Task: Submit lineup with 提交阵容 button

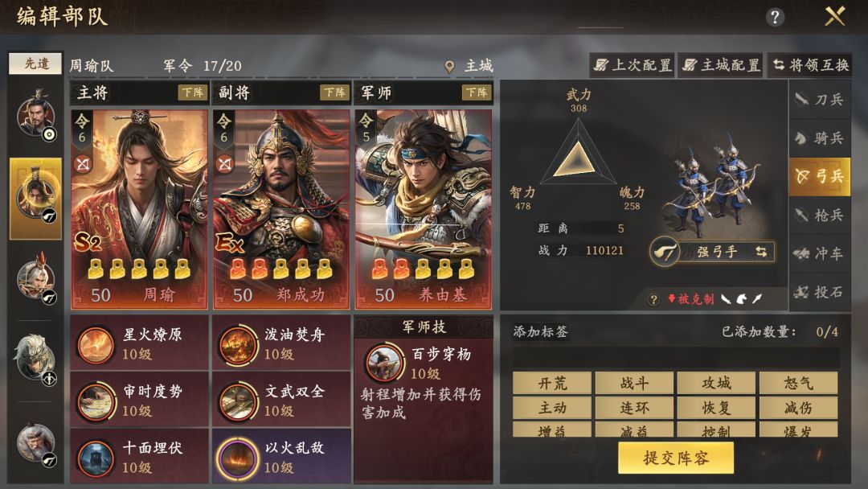Action: [676, 458]
